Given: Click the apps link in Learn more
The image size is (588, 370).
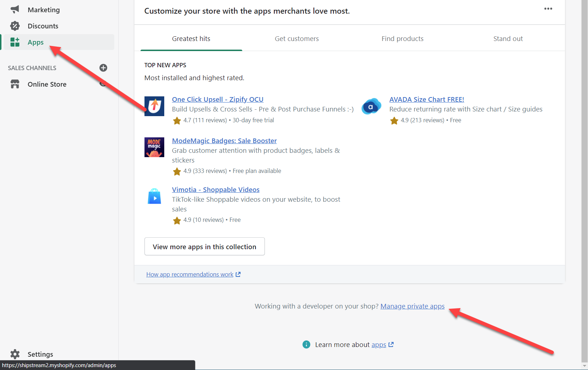Looking at the screenshot, I should [379, 344].
